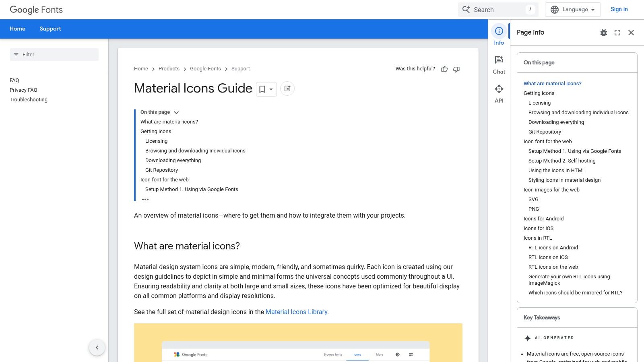
Task: Click the search icon in the top bar
Action: 466,9
